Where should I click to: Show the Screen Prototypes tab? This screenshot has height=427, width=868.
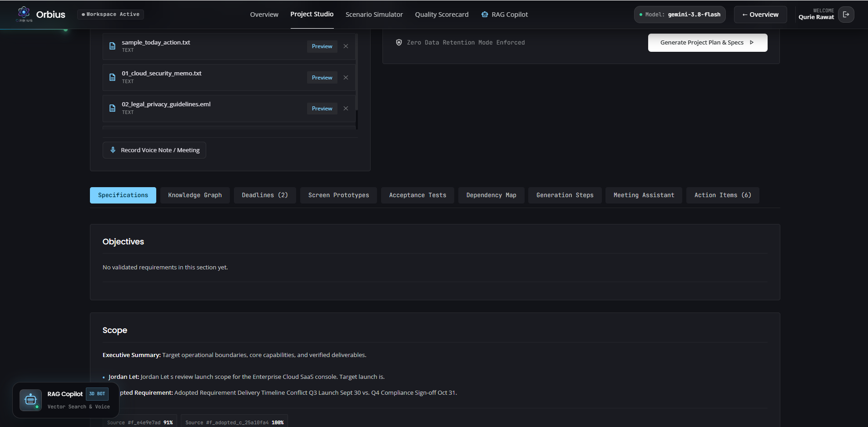coord(339,195)
